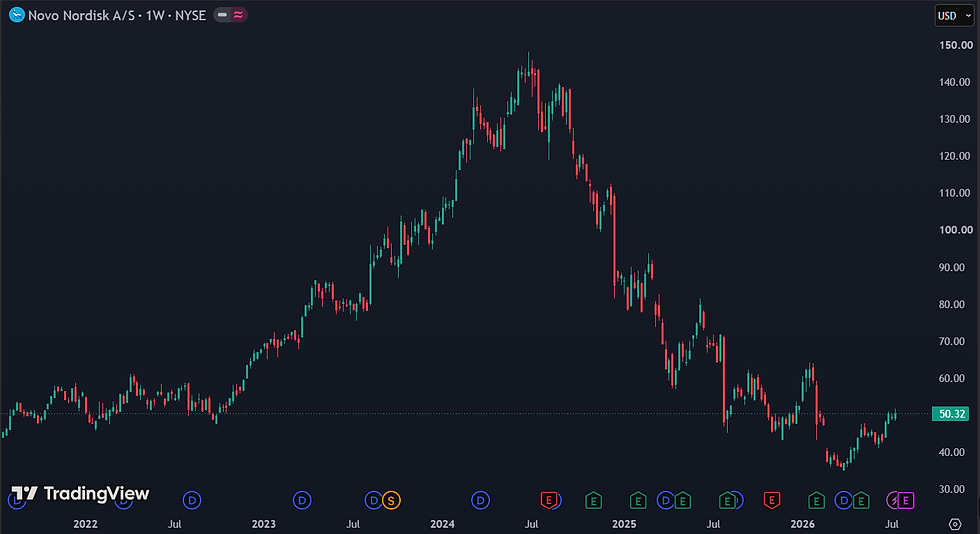Click the magenta upcoming earnings E marker
980x534 pixels.
point(906,500)
